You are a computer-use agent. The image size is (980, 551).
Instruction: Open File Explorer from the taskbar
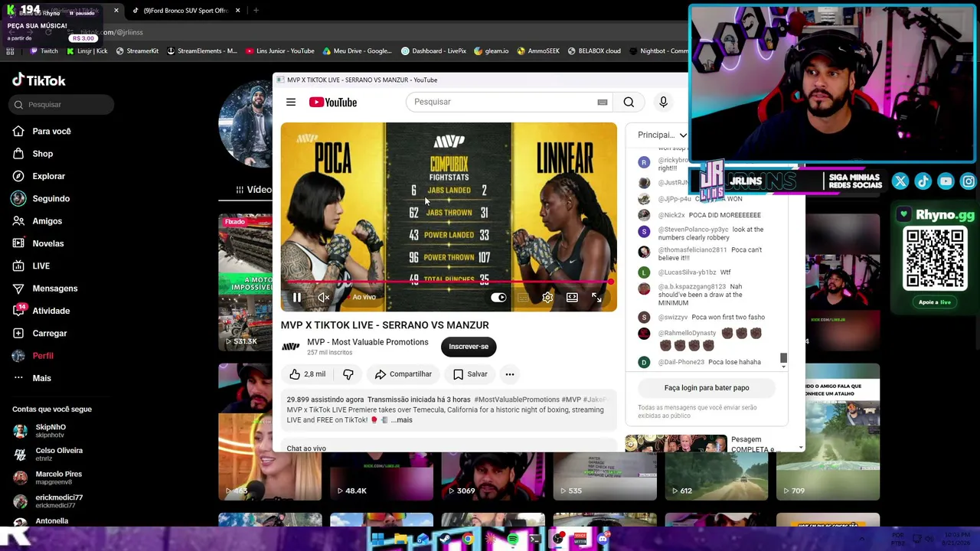400,540
